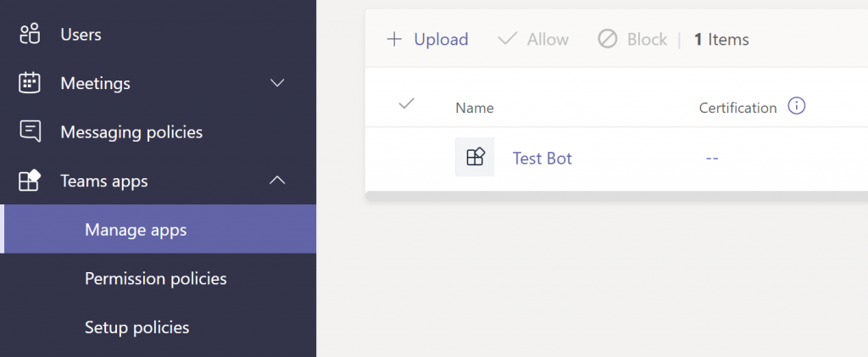Click the Messaging policies chat icon
The width and height of the screenshot is (868, 357).
pos(31,131)
